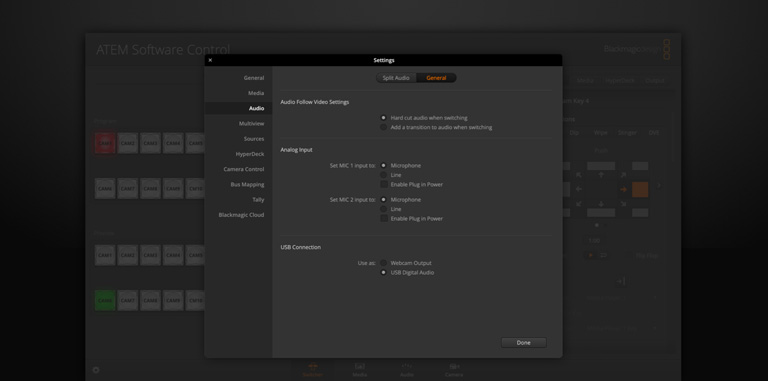Open the Audio page icon in bottom bar
Image resolution: width=768 pixels, height=381 pixels.
pyautogui.click(x=407, y=370)
